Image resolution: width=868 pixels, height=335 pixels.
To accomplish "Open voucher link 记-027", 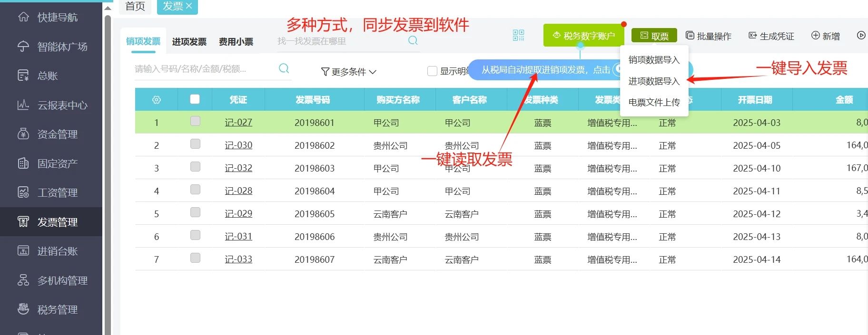I will (238, 122).
